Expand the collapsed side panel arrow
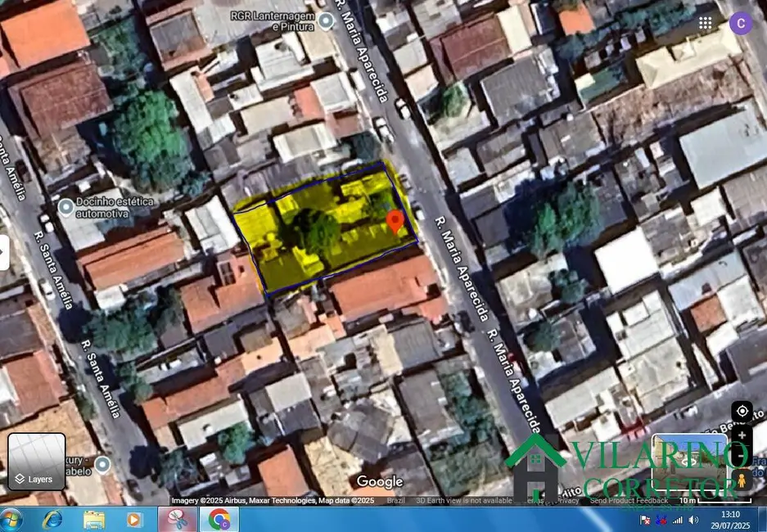Viewport: 767px width, 532px height. 4,252
